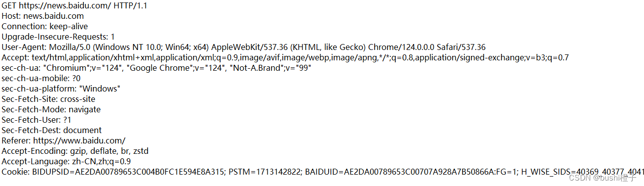Image resolution: width=644 pixels, height=186 pixels.
Task: Select the Host: news.baidu.com line
Action: [42, 16]
